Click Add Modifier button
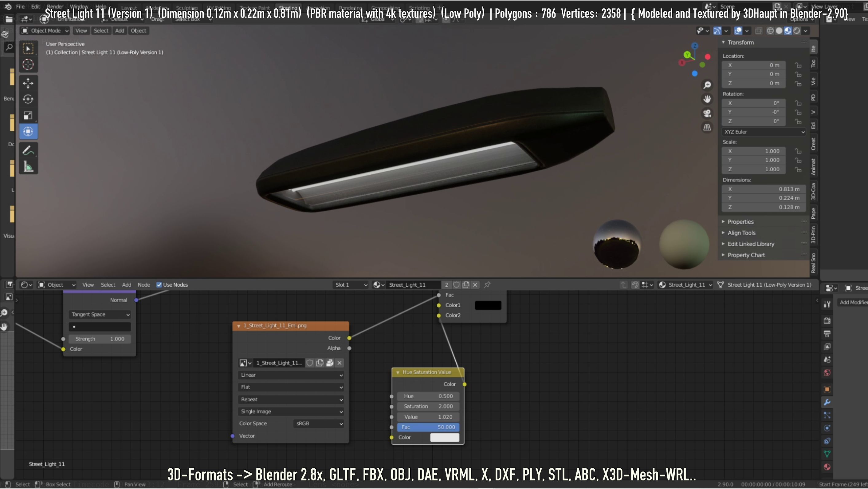The width and height of the screenshot is (868, 489). pos(853,302)
